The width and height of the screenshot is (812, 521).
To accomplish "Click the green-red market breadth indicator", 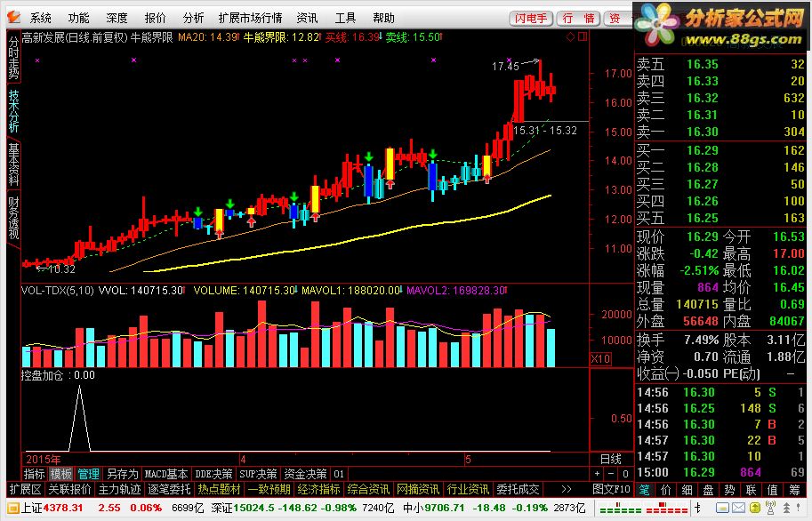I will click(644, 508).
